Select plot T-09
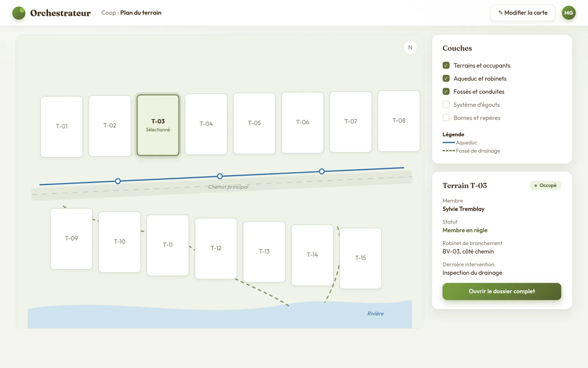 point(71,239)
